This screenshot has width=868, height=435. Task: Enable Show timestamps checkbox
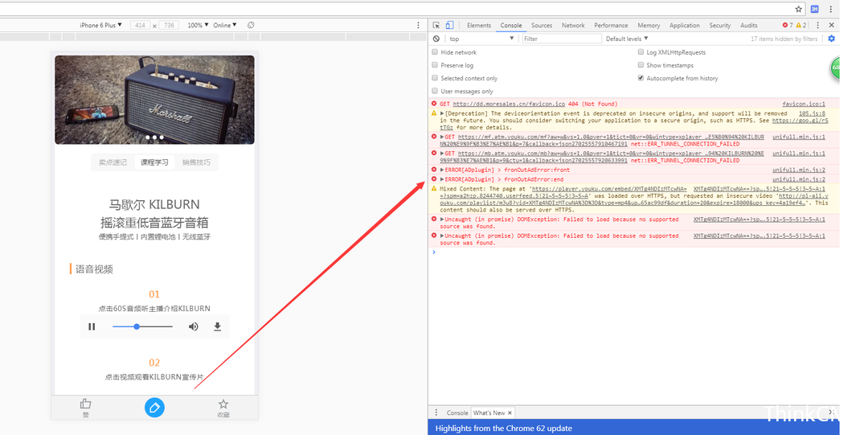click(641, 65)
